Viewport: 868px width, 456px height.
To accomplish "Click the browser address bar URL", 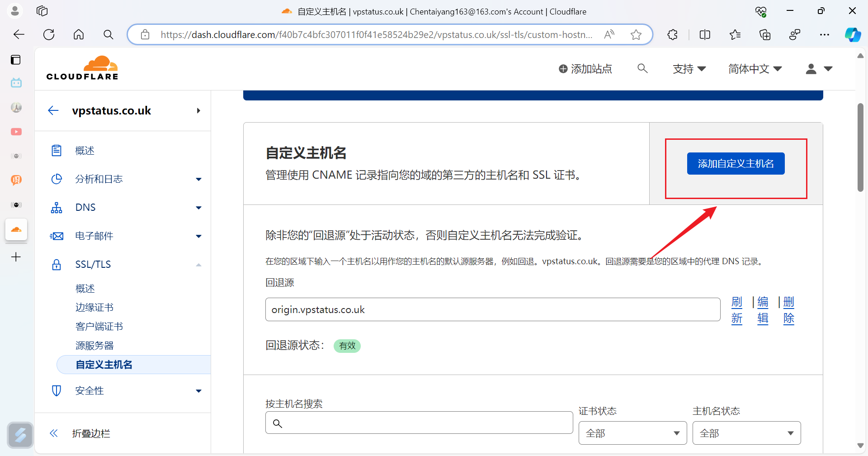I will coord(376,34).
